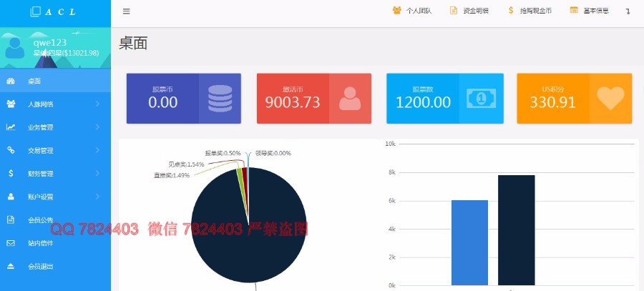Click the ACL logo icon

click(x=36, y=11)
